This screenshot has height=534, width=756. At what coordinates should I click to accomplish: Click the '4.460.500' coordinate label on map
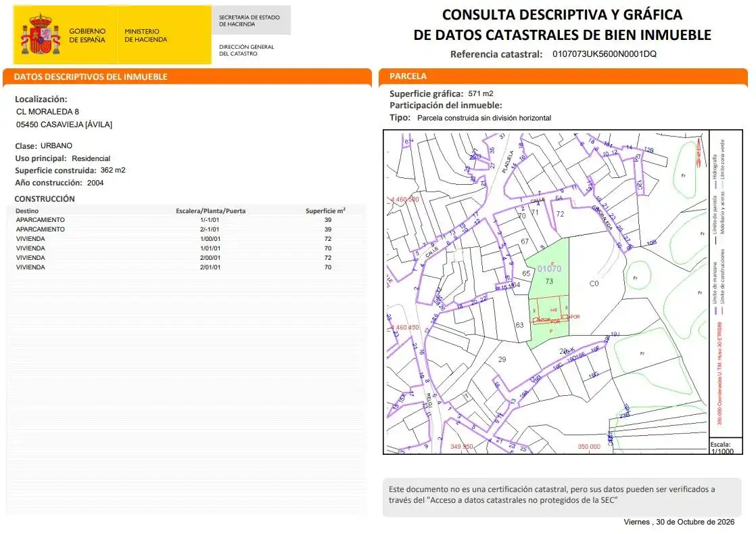(x=404, y=199)
